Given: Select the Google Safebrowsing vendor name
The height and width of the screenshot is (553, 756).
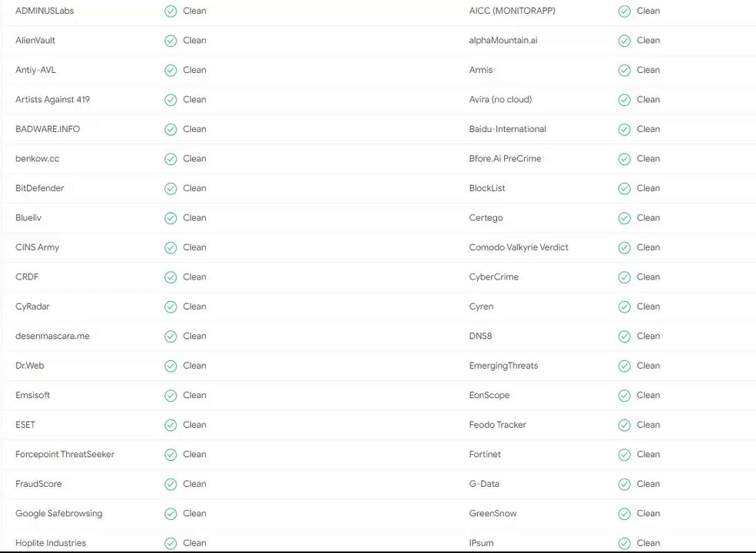Looking at the screenshot, I should coord(59,514).
